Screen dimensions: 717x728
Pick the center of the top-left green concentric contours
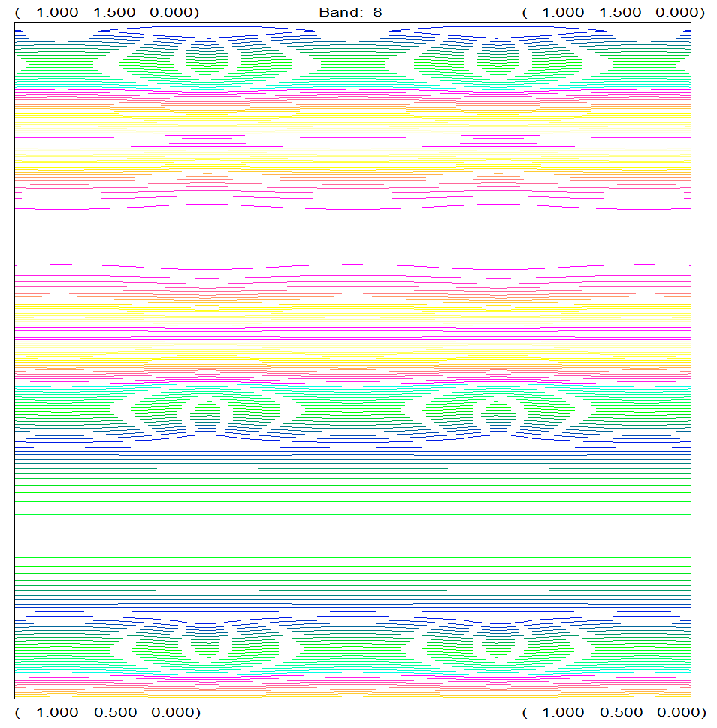207,62
